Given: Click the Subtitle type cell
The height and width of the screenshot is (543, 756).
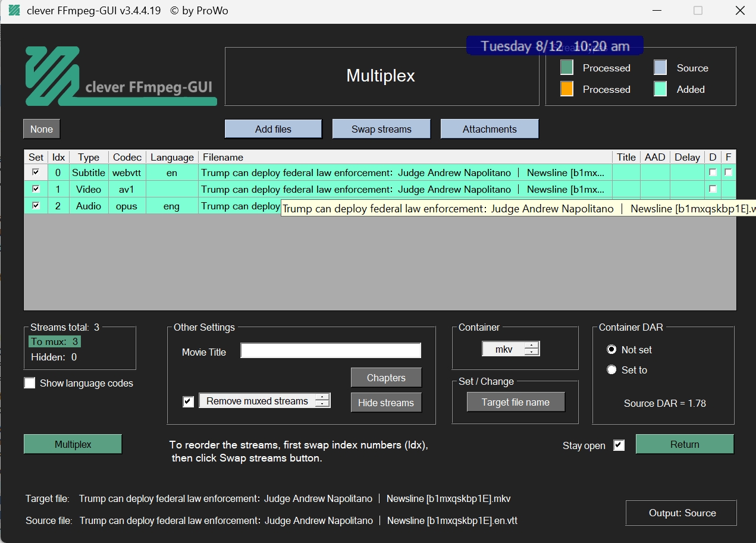Looking at the screenshot, I should tap(89, 172).
